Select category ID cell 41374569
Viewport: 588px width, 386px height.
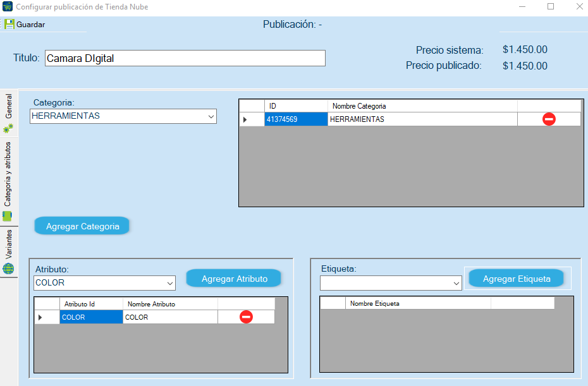(297, 119)
